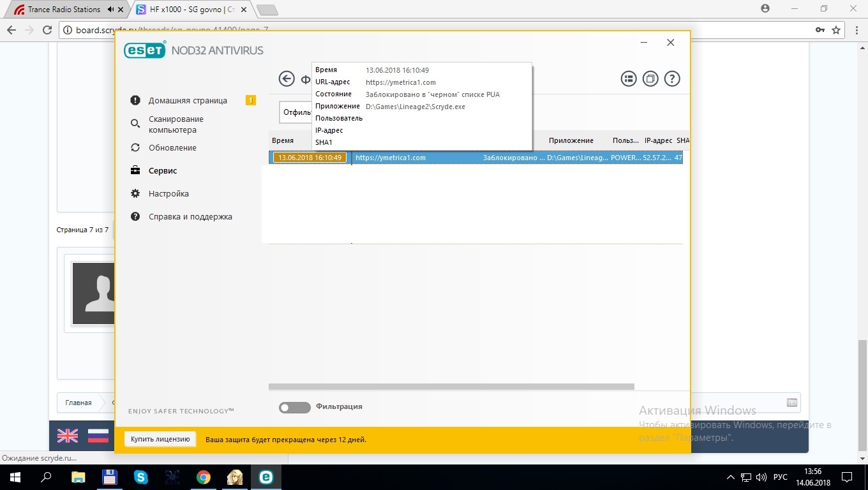Screen dimensions: 868x490
Task: Click the Обновление refresh icon
Action: [x=135, y=147]
